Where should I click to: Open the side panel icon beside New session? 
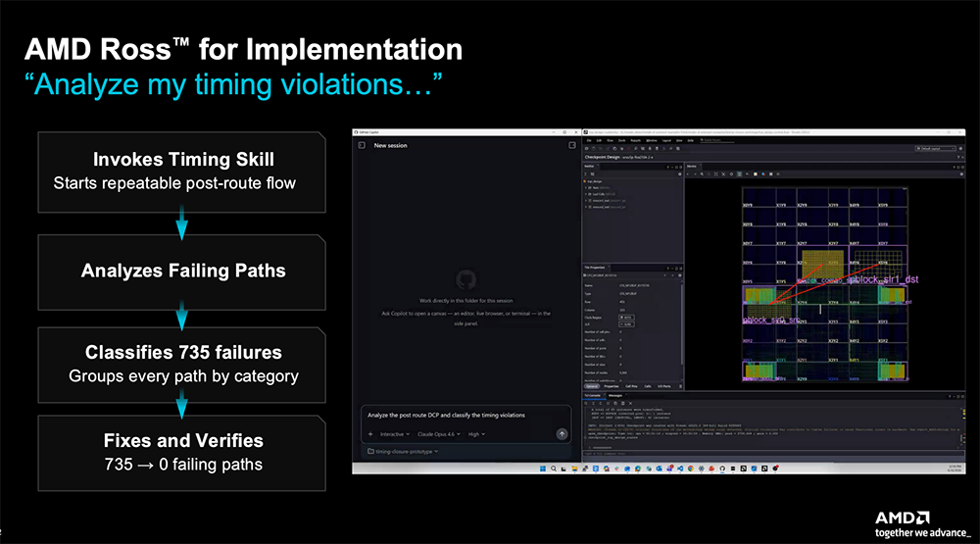(x=572, y=145)
